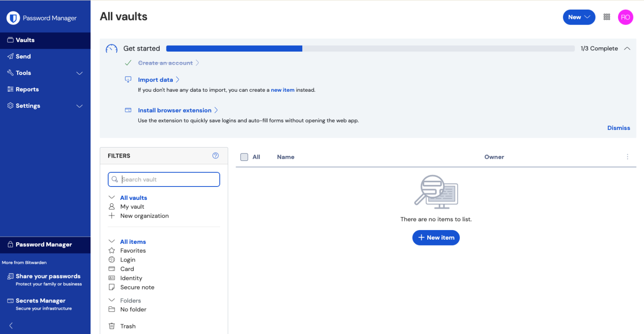This screenshot has width=644, height=334.
Task: Click the Bitwarden shield logo
Action: pyautogui.click(x=13, y=18)
